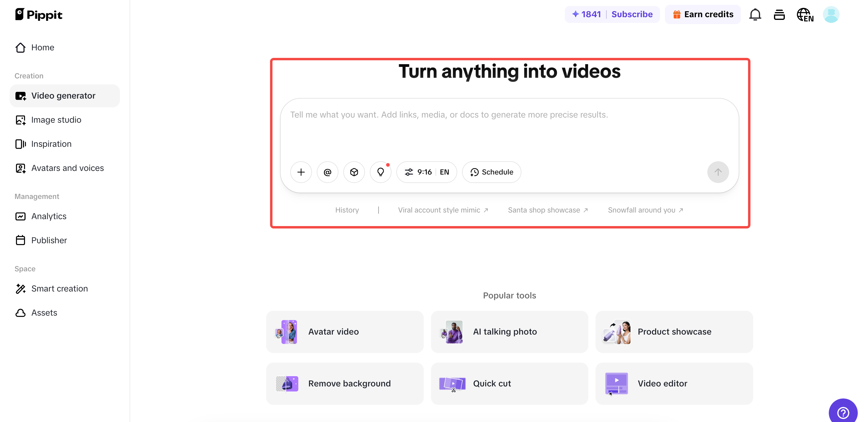This screenshot has width=868, height=422.
Task: Open the globe EN language menu in the header
Action: (x=805, y=14)
